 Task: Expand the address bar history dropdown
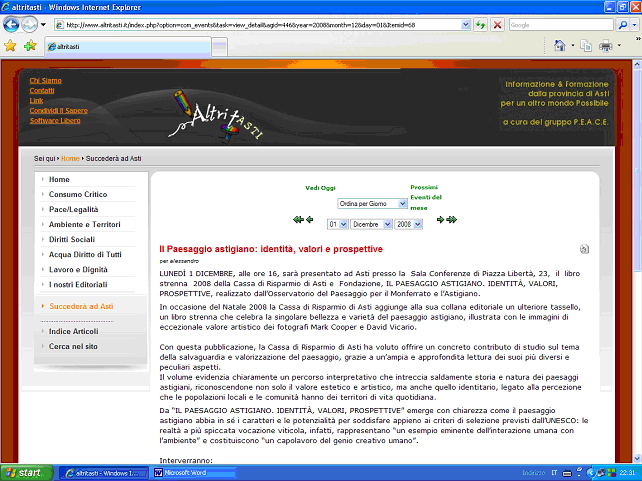point(466,25)
